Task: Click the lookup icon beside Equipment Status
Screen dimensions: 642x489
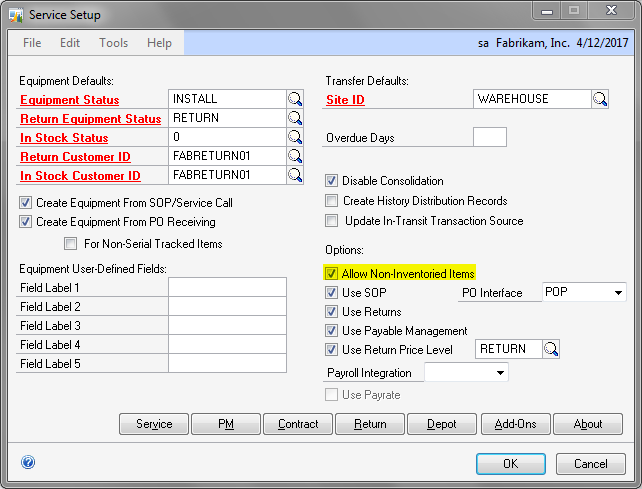Action: pyautogui.click(x=295, y=99)
